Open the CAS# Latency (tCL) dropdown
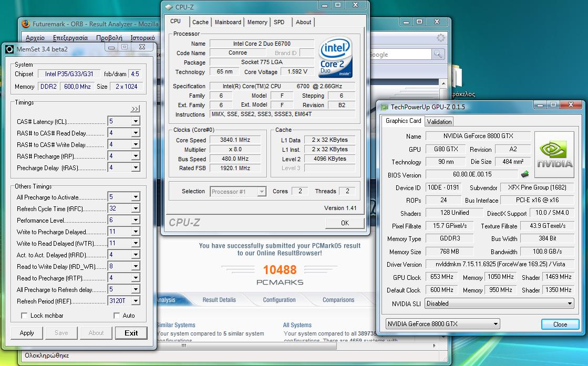The width and height of the screenshot is (588, 366). pyautogui.click(x=136, y=121)
